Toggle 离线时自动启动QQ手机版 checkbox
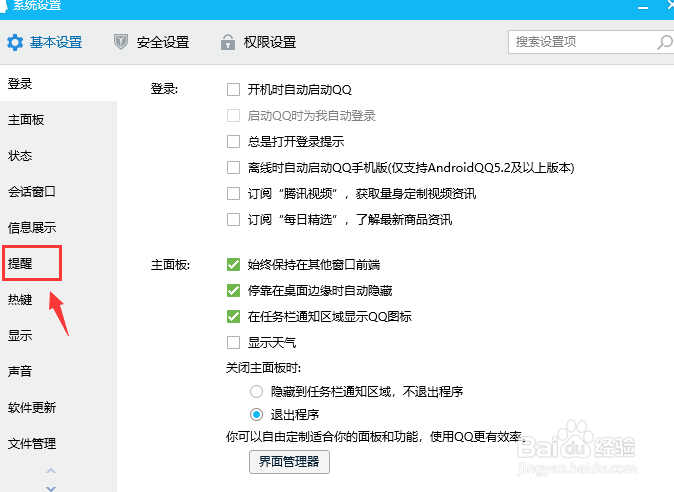674x492 pixels. pyautogui.click(x=233, y=168)
